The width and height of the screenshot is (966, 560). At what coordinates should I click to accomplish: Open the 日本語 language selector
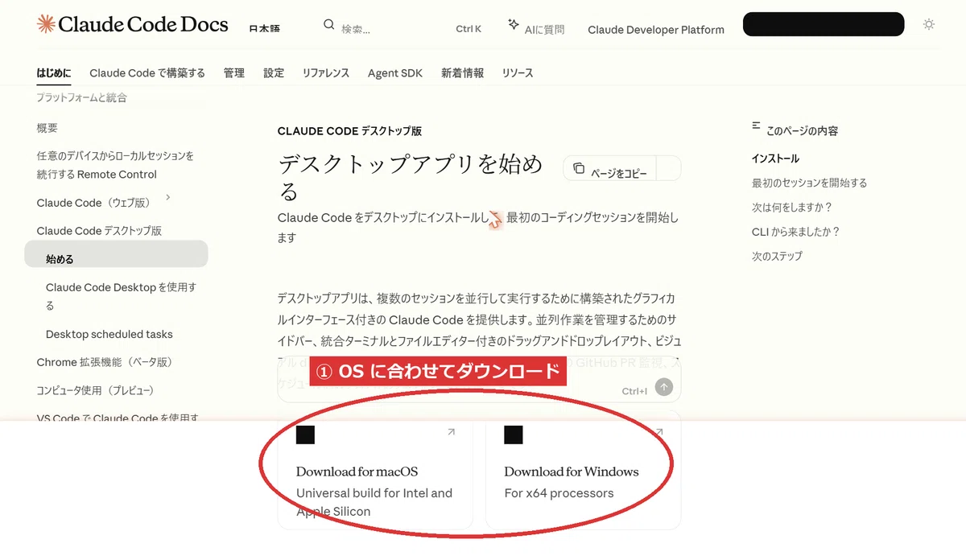click(265, 28)
